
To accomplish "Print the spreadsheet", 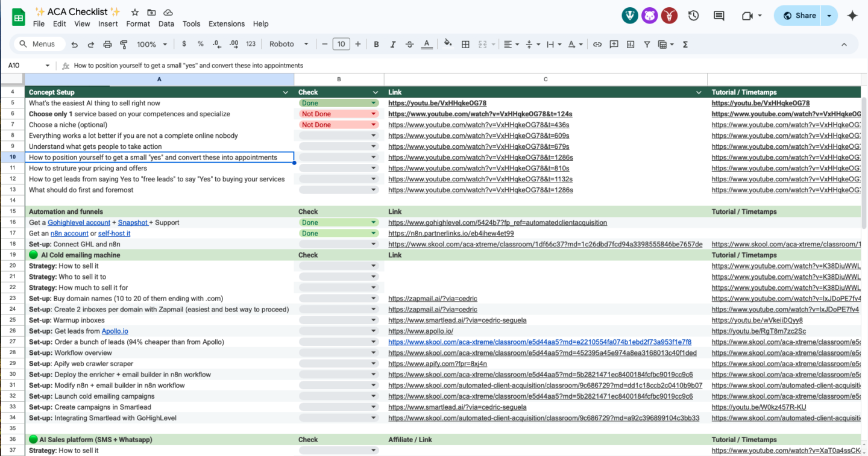I will pyautogui.click(x=107, y=44).
